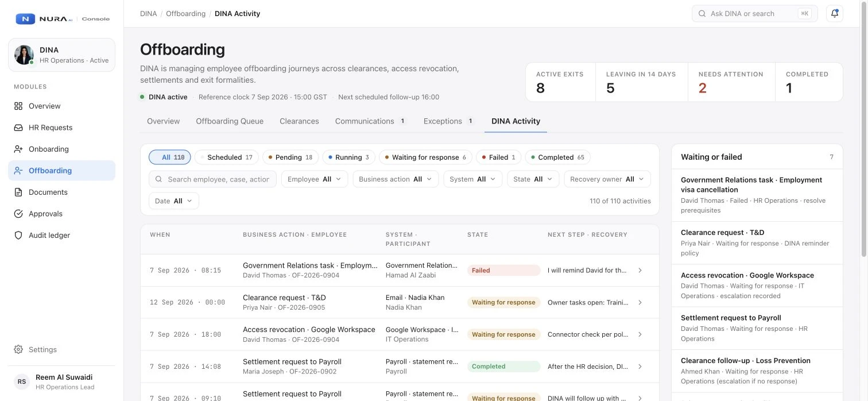Click the HR Requests envelope icon
868x401 pixels.
pyautogui.click(x=18, y=128)
